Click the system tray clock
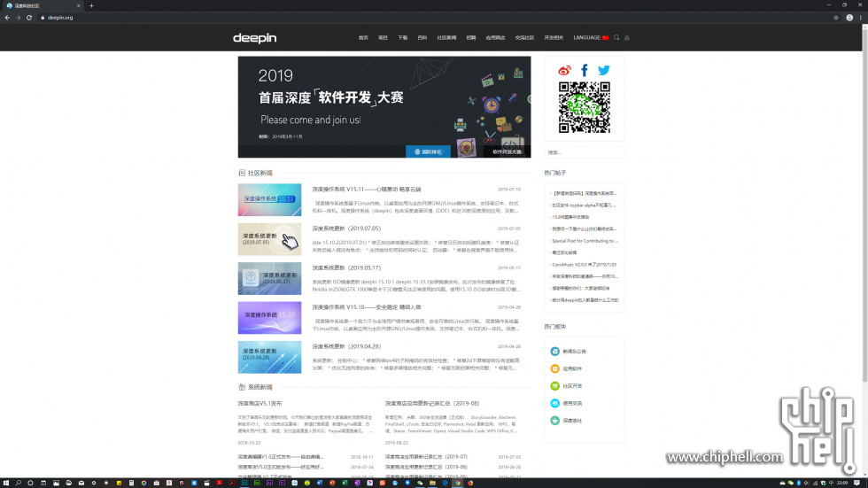The image size is (868, 488). click(842, 483)
